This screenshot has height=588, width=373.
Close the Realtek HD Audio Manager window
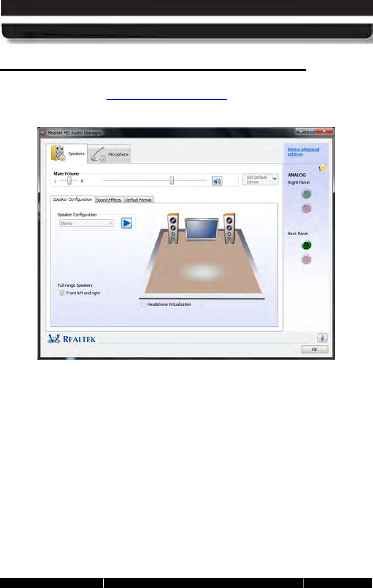325,131
